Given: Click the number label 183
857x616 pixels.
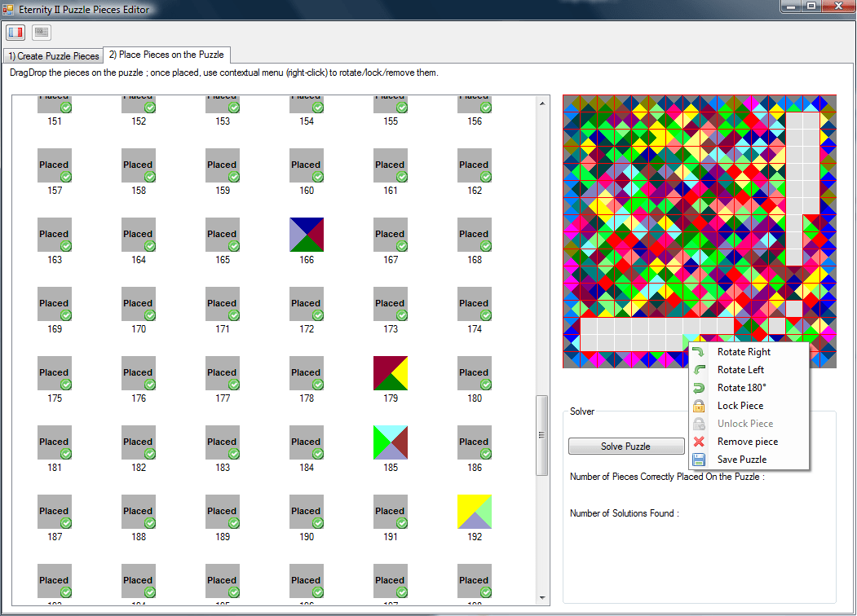Looking at the screenshot, I should coord(223,468).
